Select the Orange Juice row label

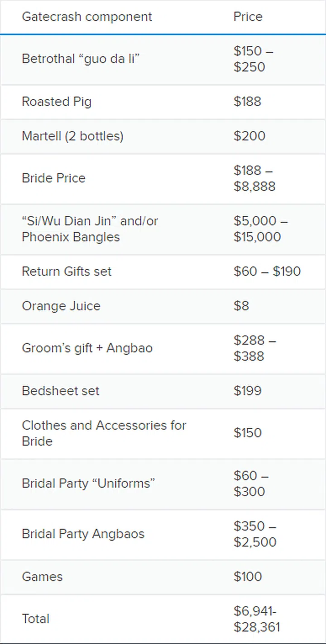point(61,306)
